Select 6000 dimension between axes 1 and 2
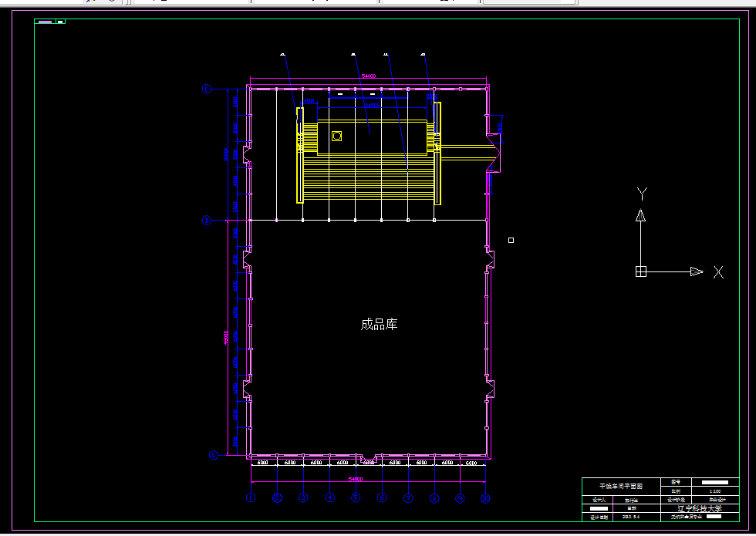The width and height of the screenshot is (756, 536). coord(263,463)
